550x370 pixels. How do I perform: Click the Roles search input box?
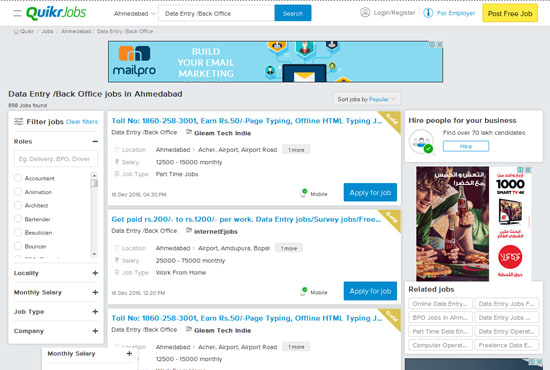(x=56, y=159)
